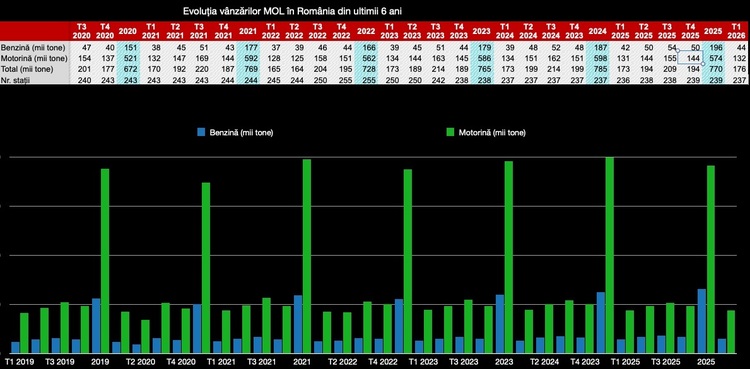The height and width of the screenshot is (369, 750).
Task: Select Benzină cell 196 in 2025 column
Action: 716,47
